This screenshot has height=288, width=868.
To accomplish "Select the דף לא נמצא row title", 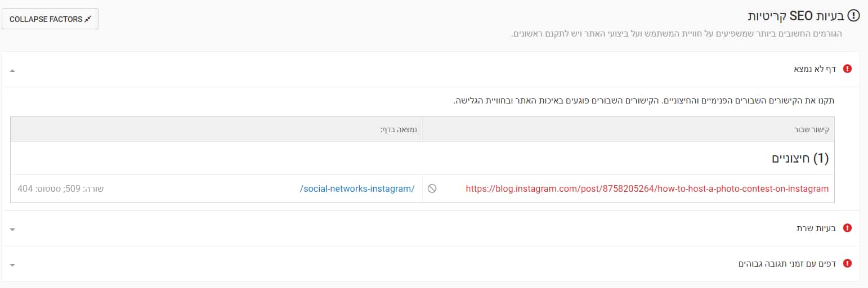I will (815, 69).
